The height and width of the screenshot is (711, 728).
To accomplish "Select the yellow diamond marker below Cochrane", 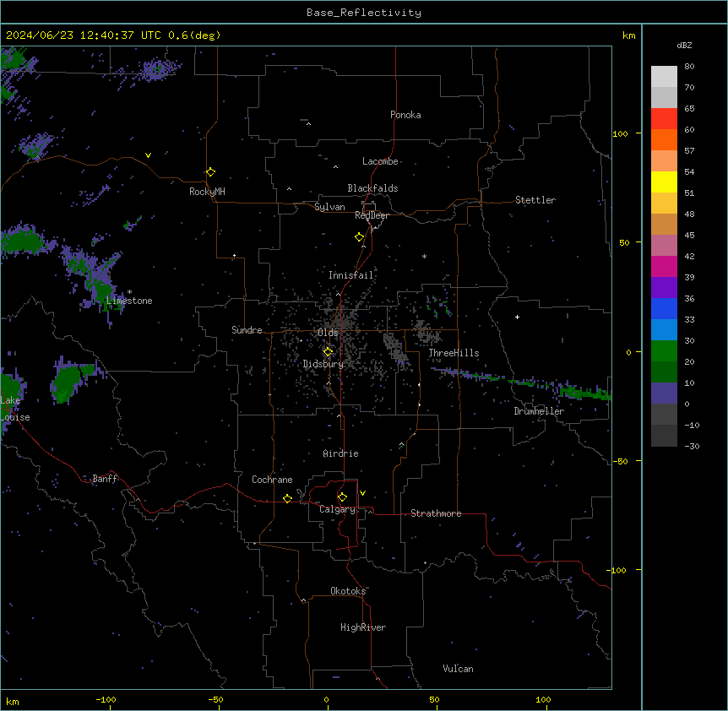I will coord(287,498).
